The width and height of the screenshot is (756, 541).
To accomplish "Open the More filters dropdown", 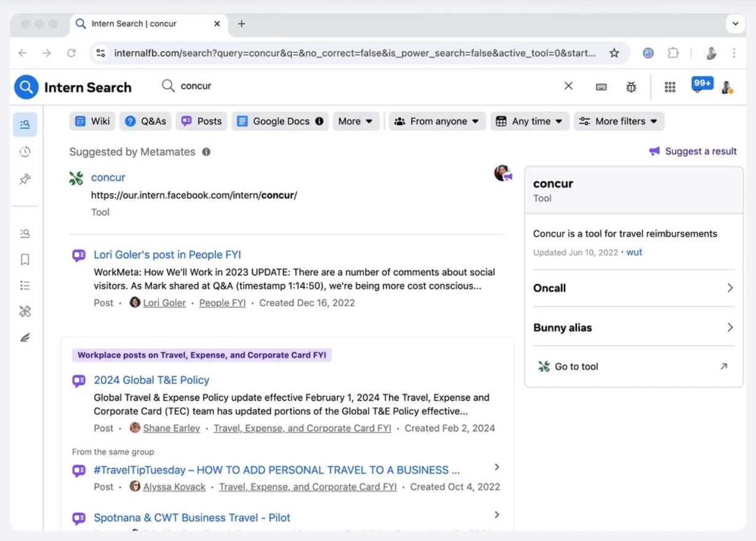I will point(619,121).
